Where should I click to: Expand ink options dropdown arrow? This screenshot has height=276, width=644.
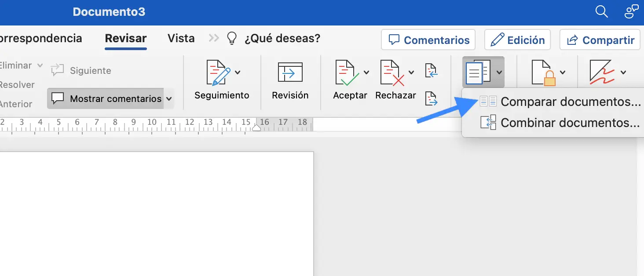click(623, 73)
